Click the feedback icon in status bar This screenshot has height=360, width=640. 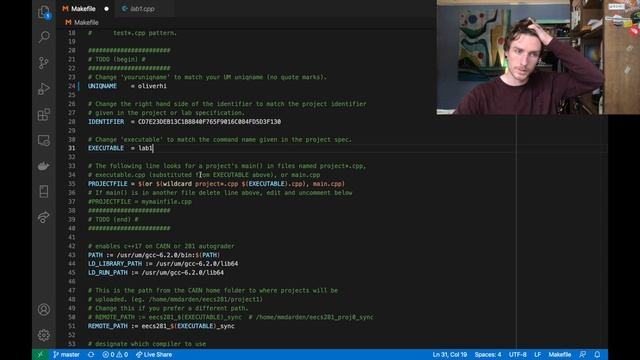(x=582, y=355)
